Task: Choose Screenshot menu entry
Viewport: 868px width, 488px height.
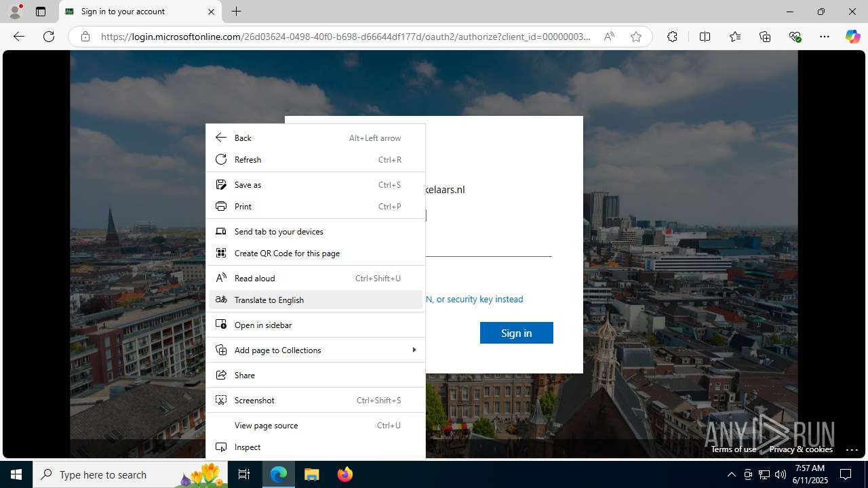Action: pos(315,400)
